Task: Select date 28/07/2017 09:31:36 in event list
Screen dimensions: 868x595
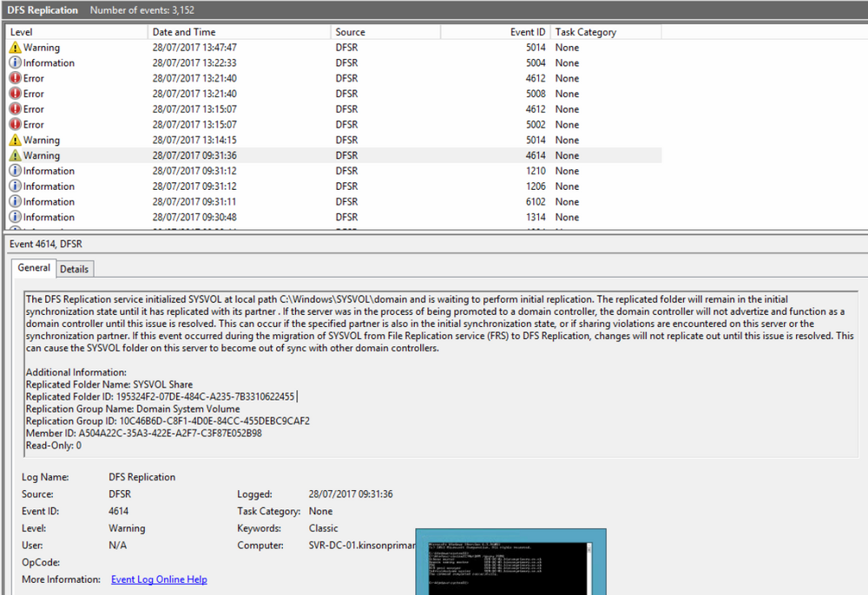Action: pos(194,156)
